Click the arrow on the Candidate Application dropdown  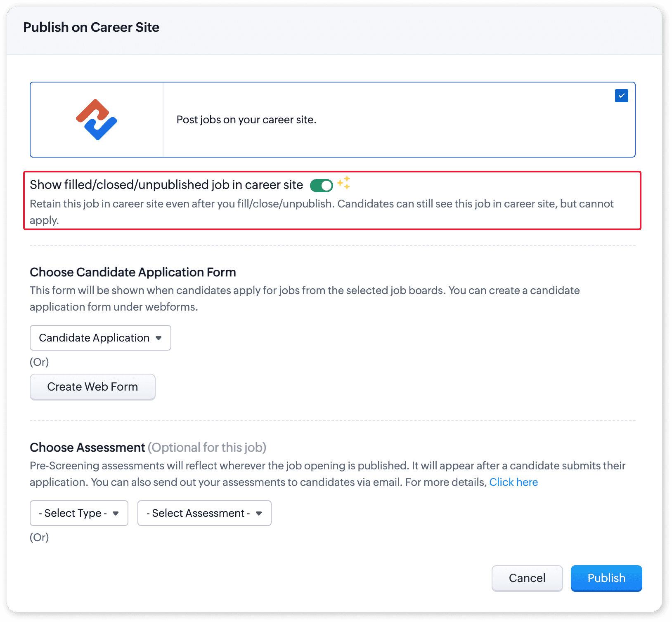click(x=159, y=338)
